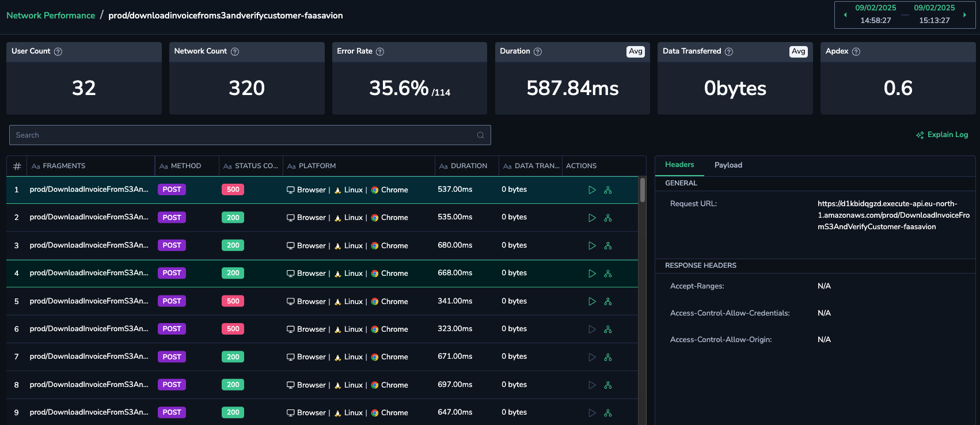Open trace tree icon for row 2

607,218
